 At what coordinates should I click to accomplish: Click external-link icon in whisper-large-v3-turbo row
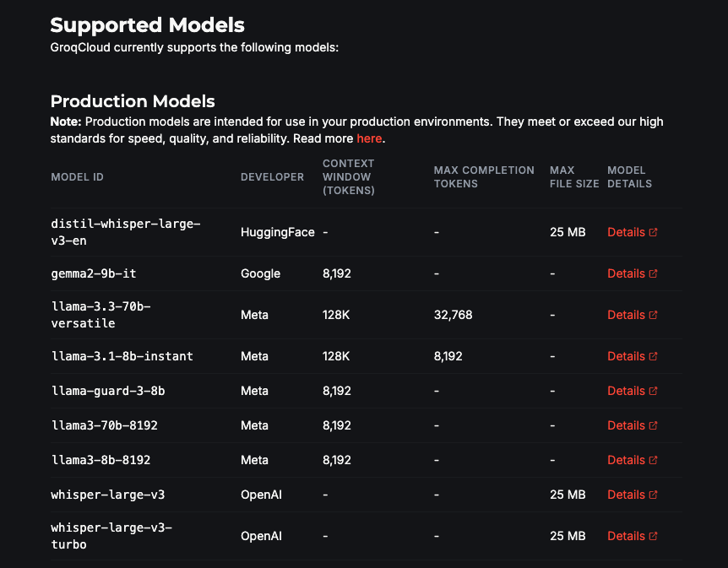653,536
